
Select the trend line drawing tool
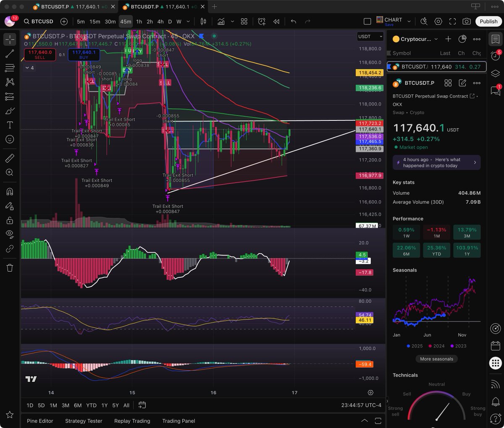pyautogui.click(x=10, y=54)
